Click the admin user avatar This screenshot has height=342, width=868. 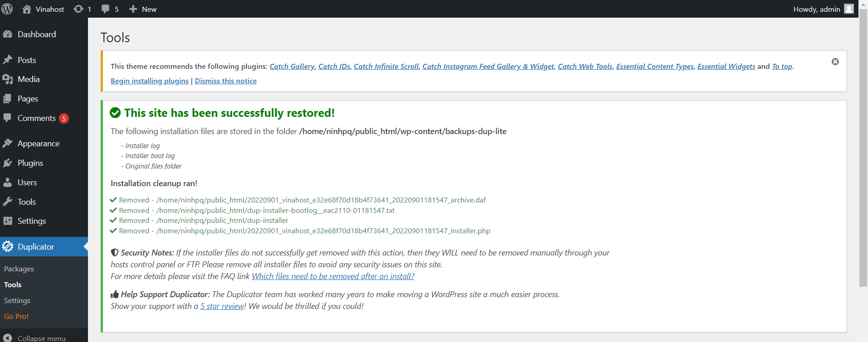848,9
